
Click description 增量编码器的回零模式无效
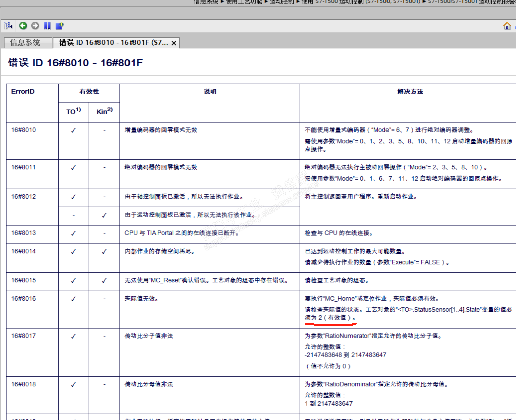pyautogui.click(x=161, y=130)
